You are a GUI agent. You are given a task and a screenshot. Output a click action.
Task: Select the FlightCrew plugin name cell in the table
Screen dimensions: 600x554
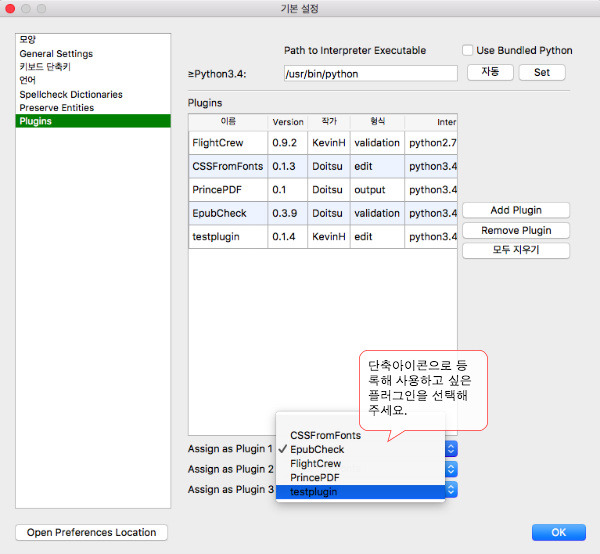coord(228,143)
